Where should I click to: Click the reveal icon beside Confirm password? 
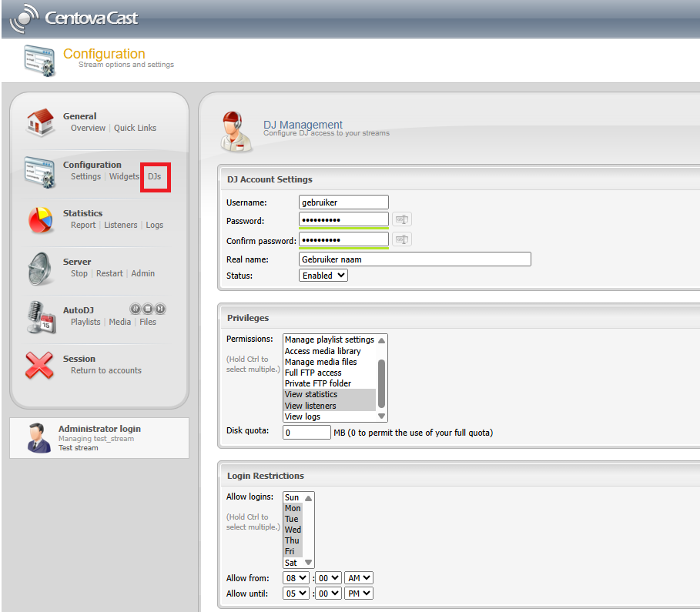401,240
